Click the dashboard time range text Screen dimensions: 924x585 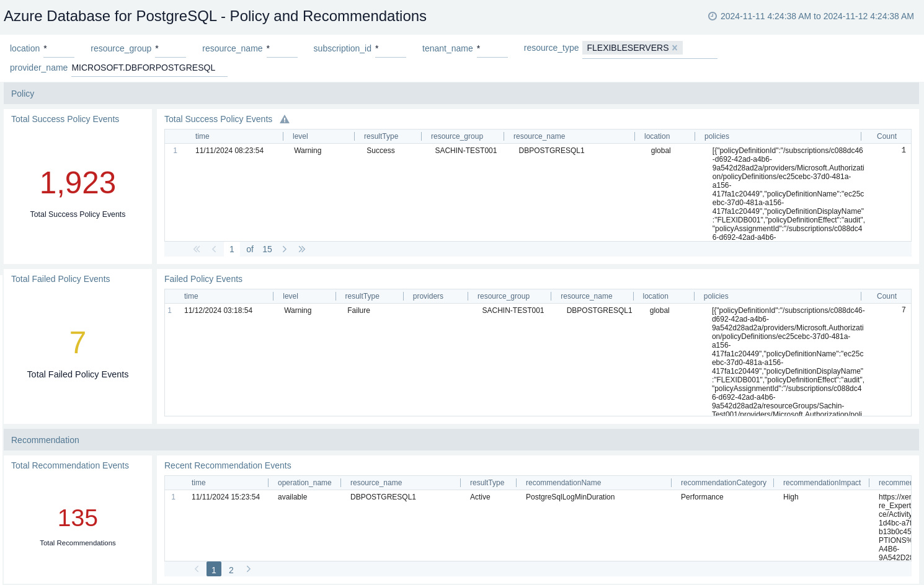(817, 16)
